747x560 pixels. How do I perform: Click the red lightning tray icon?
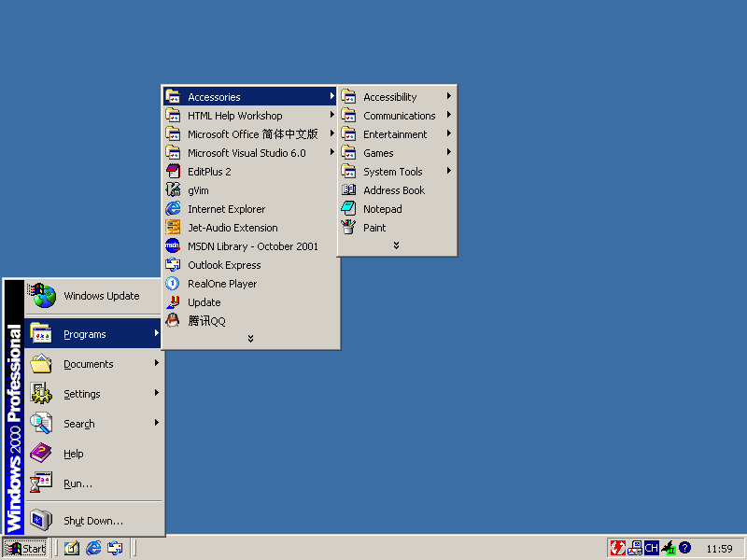(x=618, y=548)
